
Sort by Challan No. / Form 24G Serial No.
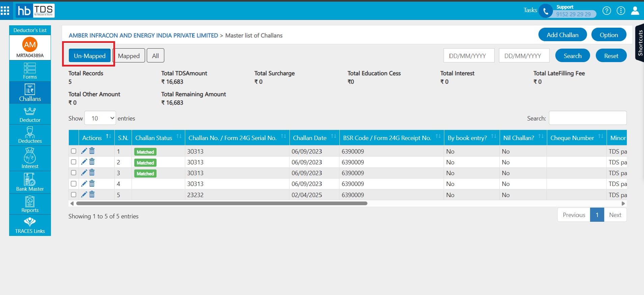(x=237, y=138)
